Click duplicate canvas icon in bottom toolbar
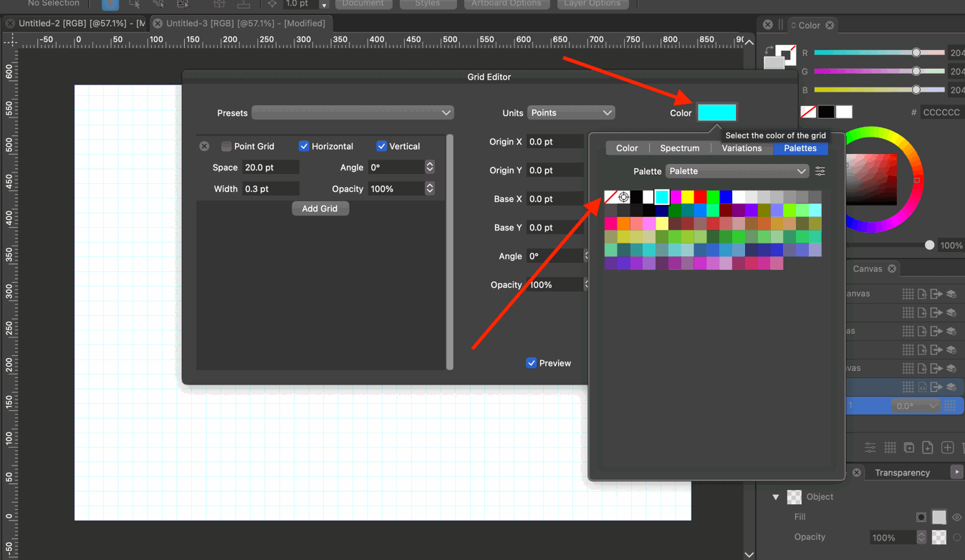Screen dimensions: 965x560 [908, 448]
